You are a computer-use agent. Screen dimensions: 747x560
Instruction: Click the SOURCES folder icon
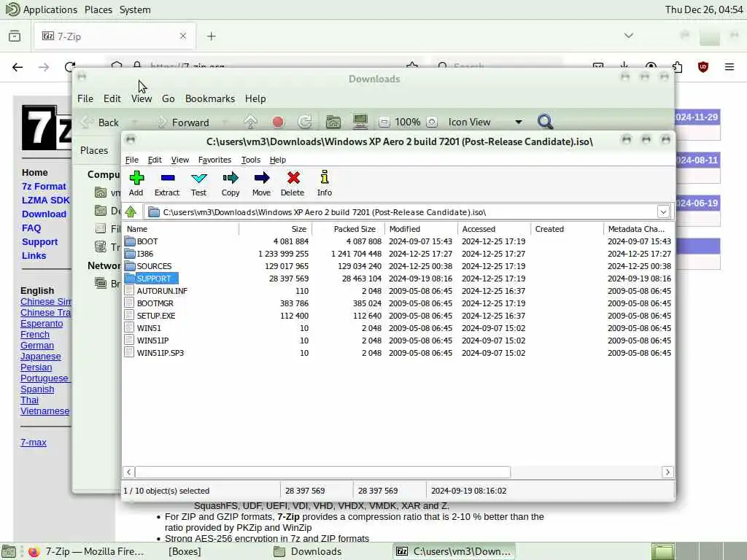click(x=130, y=265)
